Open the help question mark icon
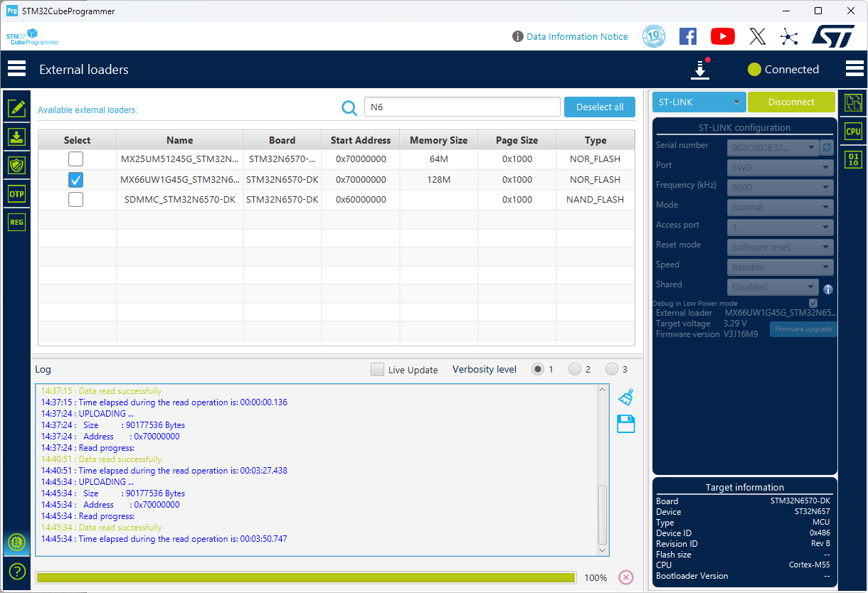Screen dimensions: 868x593 coord(16,571)
